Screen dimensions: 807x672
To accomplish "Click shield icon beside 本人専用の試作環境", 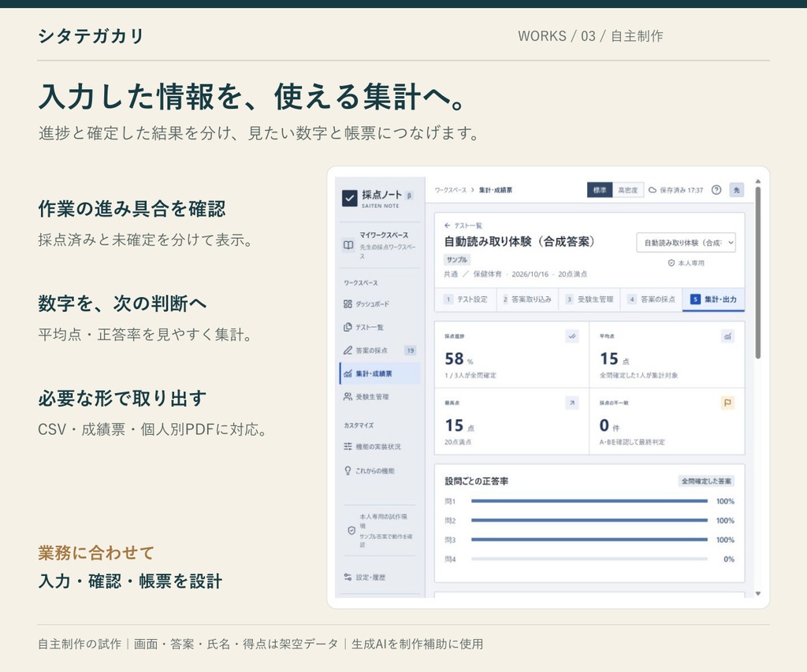I will [x=351, y=530].
